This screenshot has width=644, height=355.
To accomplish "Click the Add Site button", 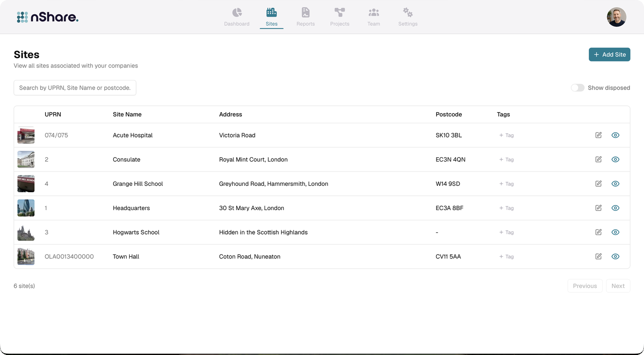I will pos(609,54).
